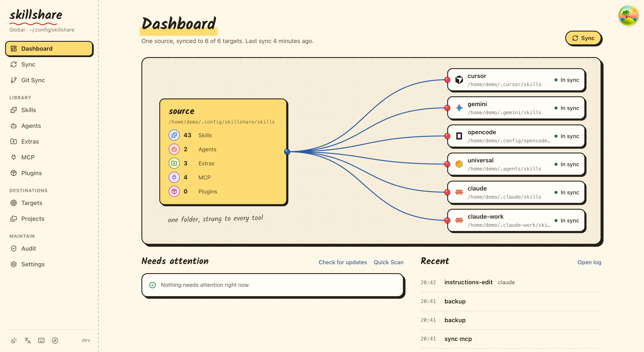Click the cursor target cube icon

[459, 80]
